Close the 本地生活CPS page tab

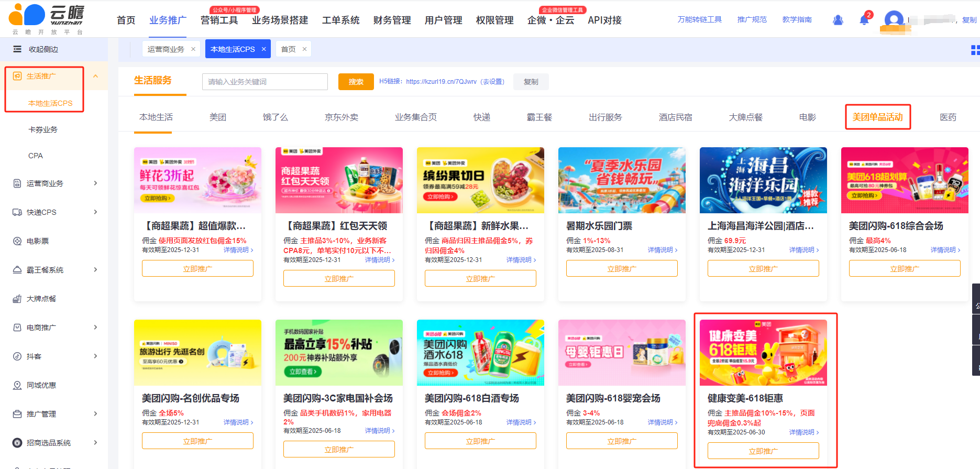tap(264, 49)
